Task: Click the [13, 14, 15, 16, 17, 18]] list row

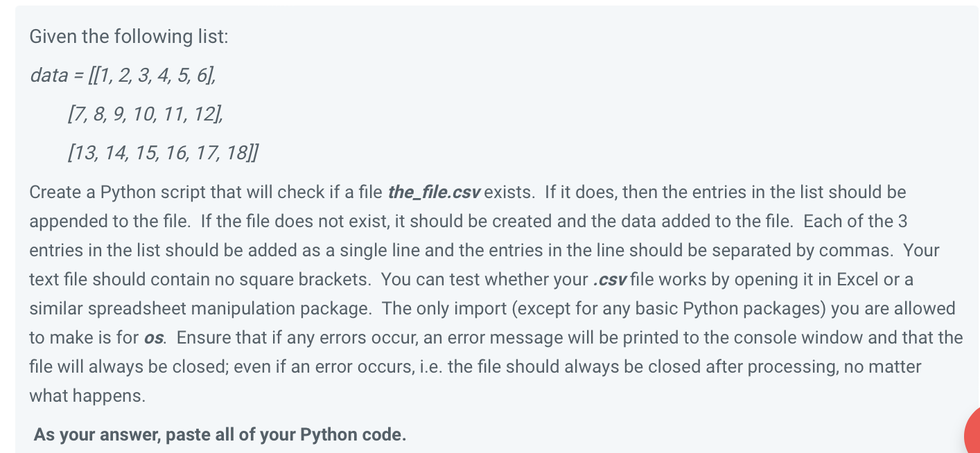Action: [x=163, y=151]
